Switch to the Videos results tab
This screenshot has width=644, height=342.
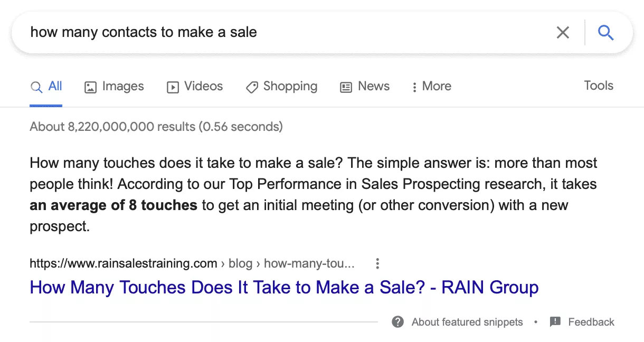tap(195, 87)
